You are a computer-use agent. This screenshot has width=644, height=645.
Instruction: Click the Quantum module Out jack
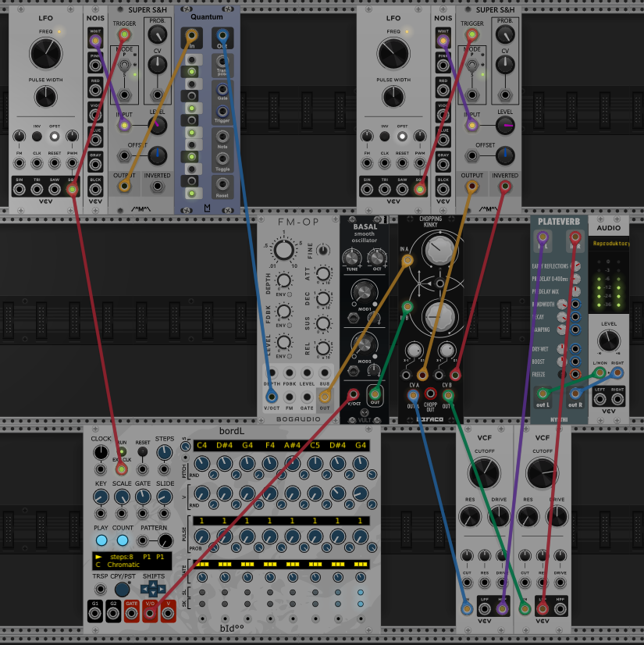coord(222,36)
